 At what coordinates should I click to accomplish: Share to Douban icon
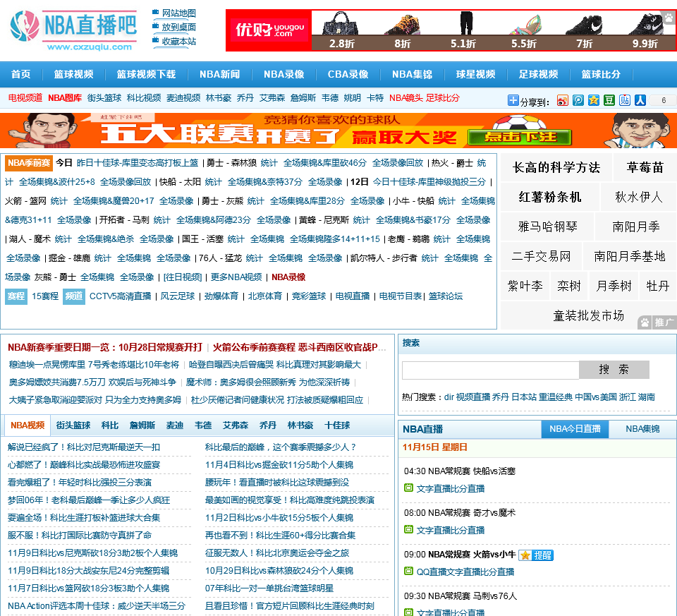[609, 101]
